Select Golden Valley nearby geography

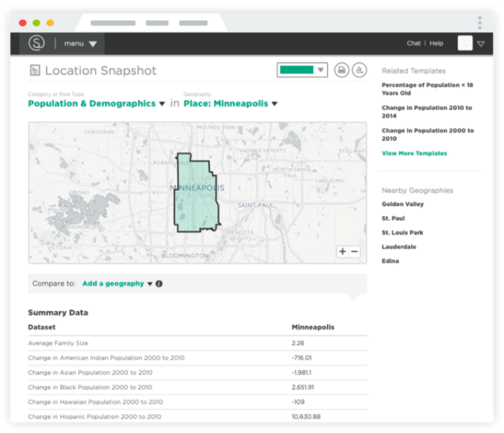coord(402,204)
